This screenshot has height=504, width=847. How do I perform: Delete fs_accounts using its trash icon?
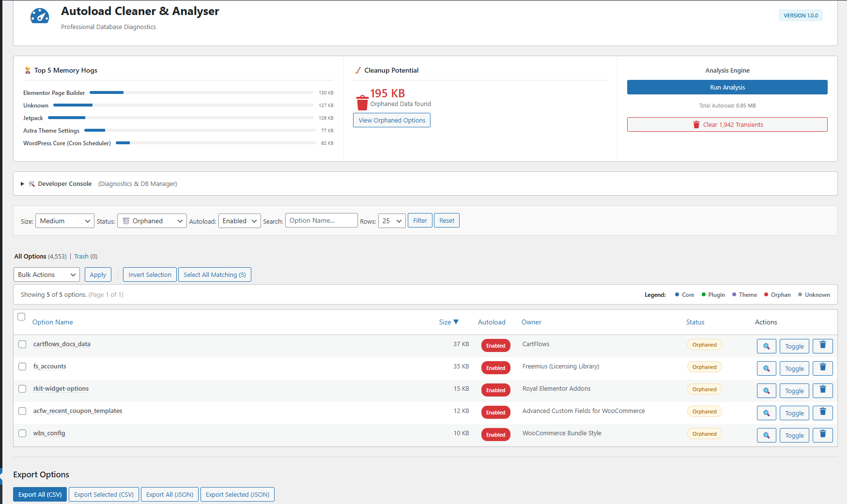[822, 368]
